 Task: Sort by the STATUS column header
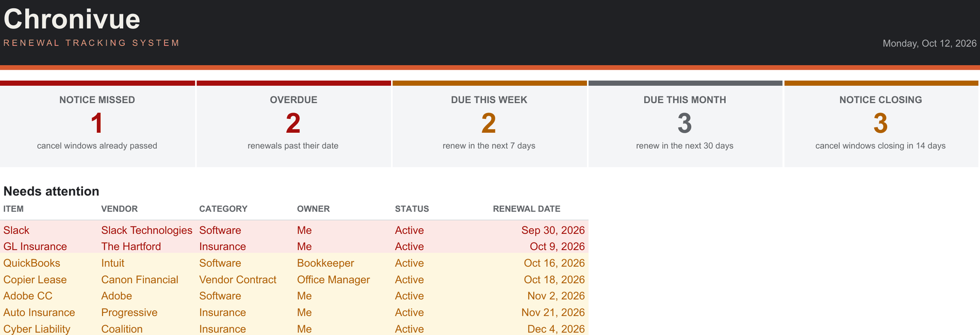(412, 209)
